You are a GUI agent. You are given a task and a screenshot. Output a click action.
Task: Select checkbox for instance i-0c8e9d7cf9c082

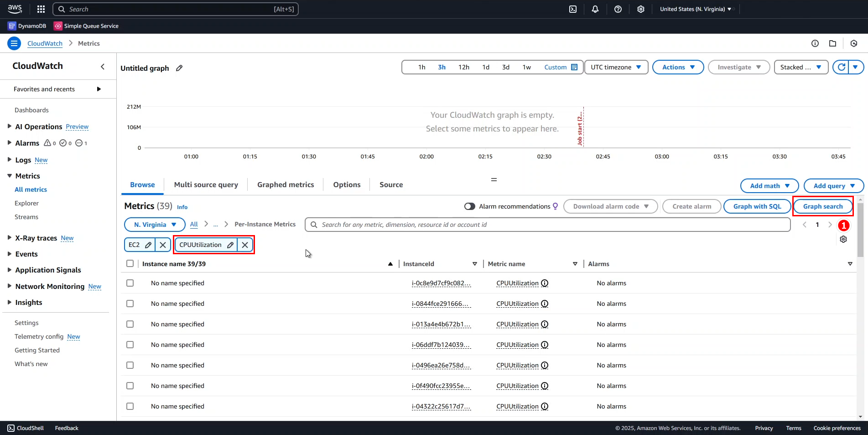pos(130,283)
